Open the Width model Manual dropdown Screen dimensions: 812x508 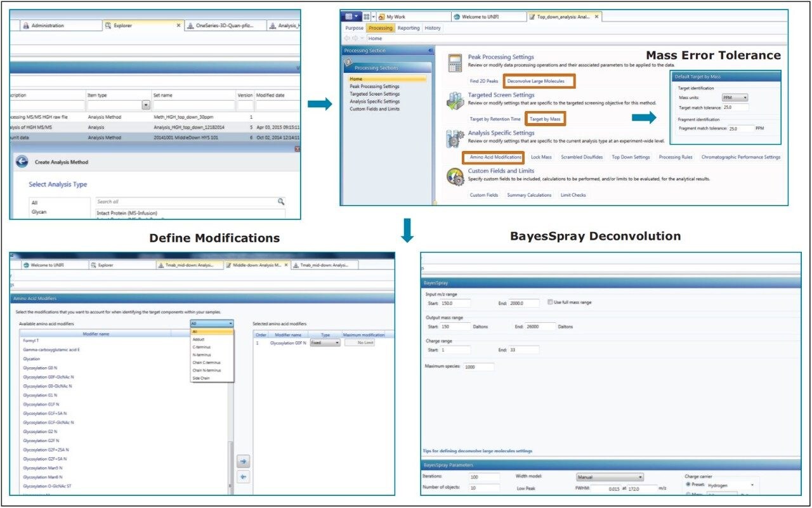coord(609,477)
